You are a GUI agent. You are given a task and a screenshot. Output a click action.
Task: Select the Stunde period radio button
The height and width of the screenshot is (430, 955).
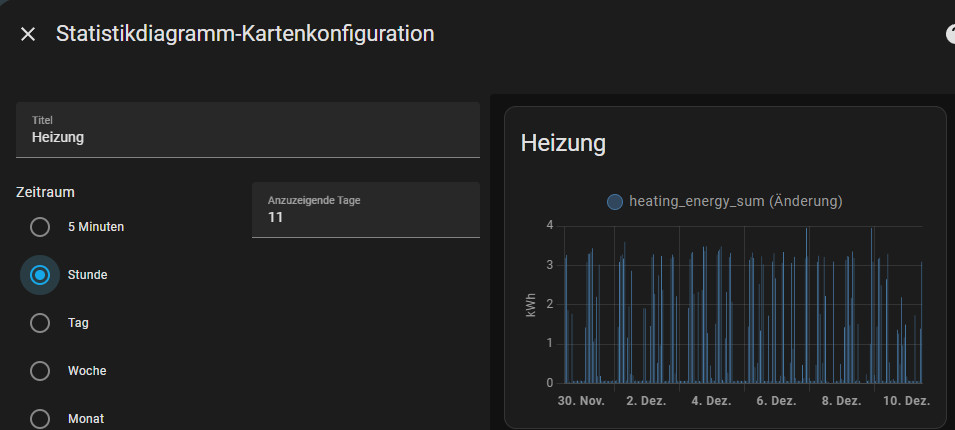coord(40,275)
